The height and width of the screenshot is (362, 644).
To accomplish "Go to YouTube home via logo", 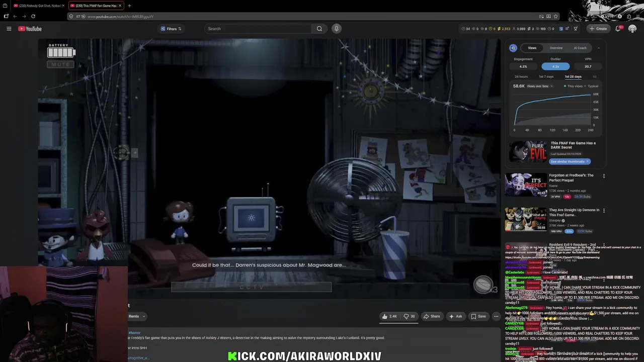I will [x=30, y=29].
